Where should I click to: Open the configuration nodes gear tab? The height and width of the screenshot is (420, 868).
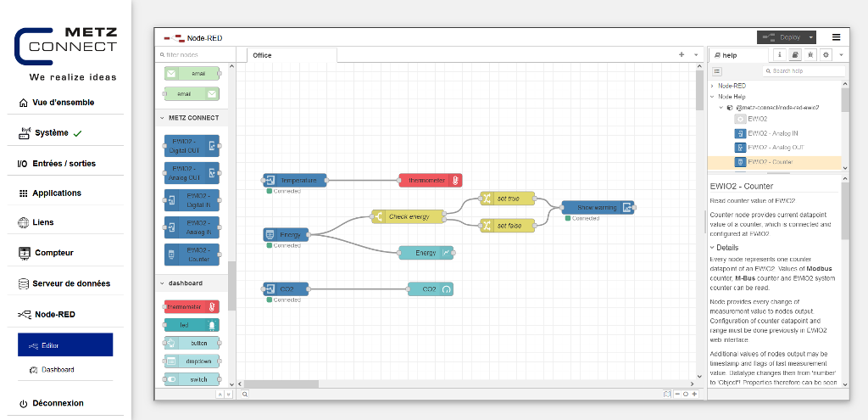pos(826,54)
